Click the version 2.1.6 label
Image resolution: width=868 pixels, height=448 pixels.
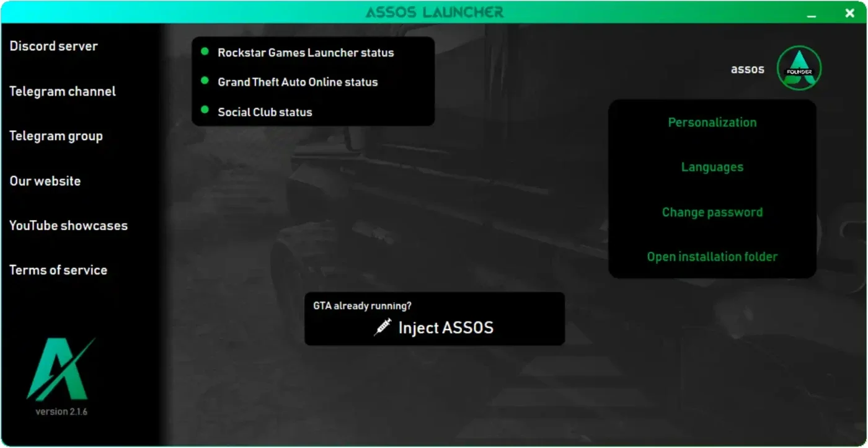click(61, 411)
